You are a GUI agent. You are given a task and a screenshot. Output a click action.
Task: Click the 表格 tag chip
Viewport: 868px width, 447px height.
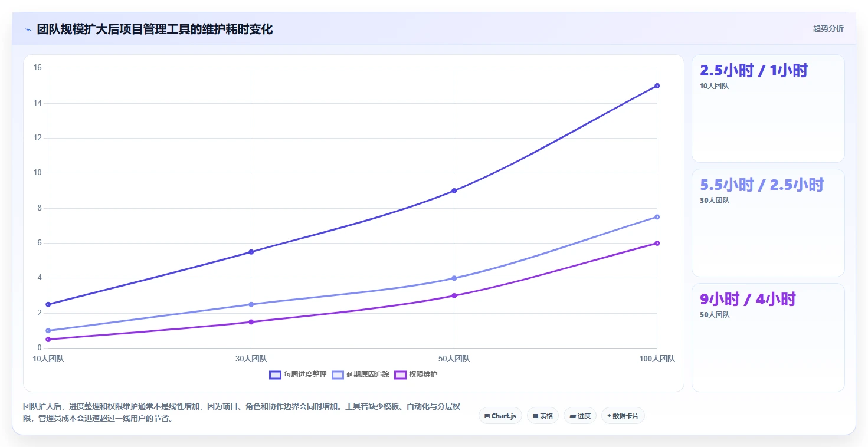coord(543,416)
